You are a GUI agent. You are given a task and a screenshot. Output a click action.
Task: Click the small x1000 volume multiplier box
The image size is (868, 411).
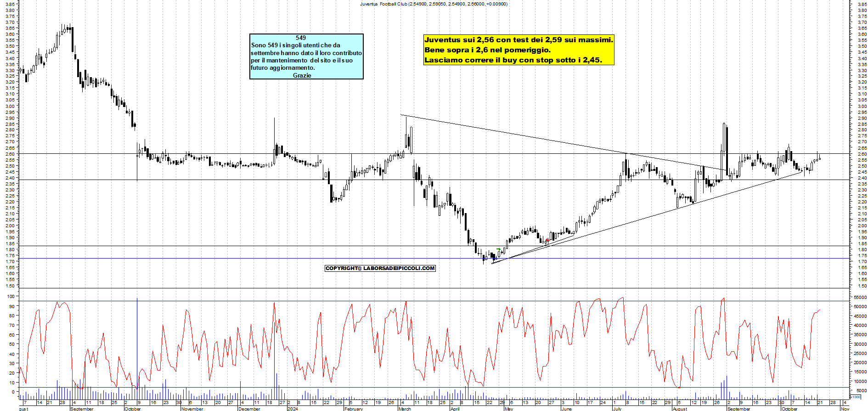[x=856, y=397]
